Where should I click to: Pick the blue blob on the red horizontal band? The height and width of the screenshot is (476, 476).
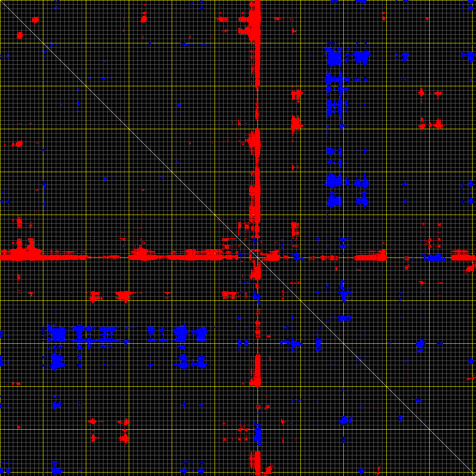point(434,257)
